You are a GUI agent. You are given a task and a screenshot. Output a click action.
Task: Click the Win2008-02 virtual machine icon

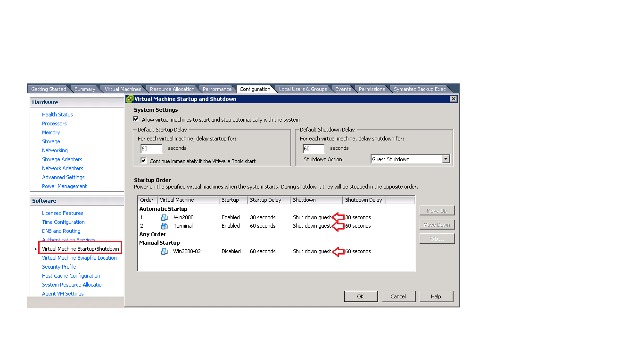pos(164,251)
